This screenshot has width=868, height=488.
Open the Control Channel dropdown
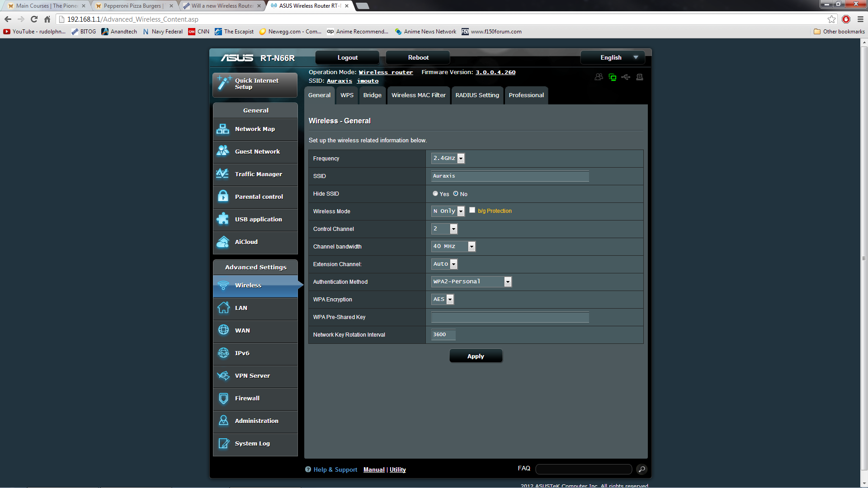(444, 229)
